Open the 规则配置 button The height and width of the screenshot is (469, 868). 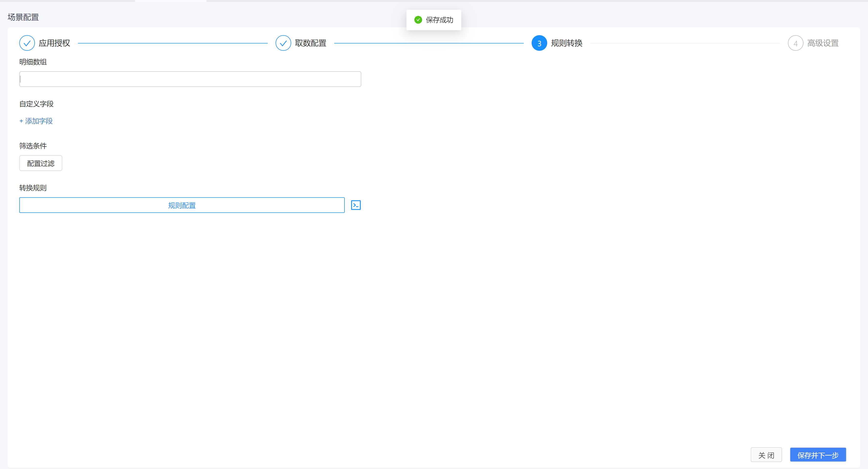(x=182, y=205)
